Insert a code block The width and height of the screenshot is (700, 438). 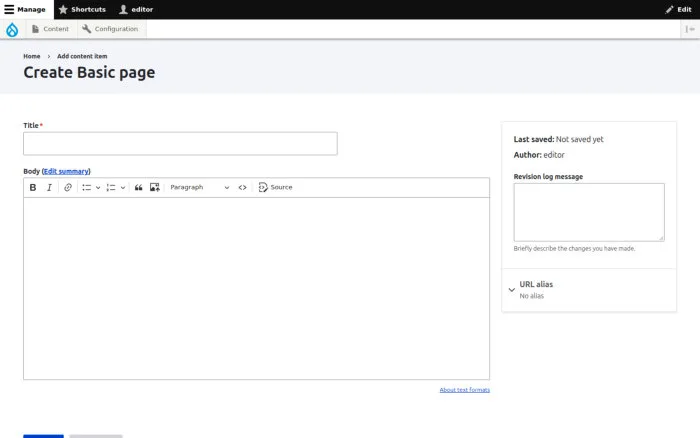point(242,188)
